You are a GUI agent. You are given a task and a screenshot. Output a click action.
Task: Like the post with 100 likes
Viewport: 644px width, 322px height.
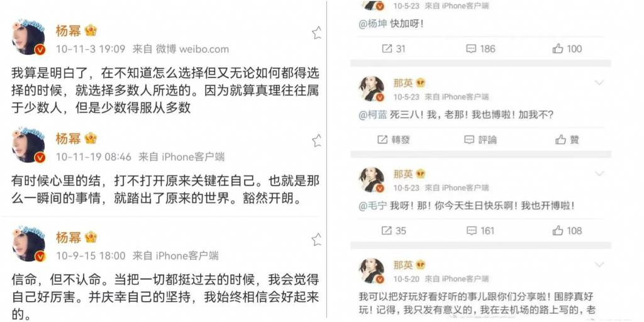(567, 49)
